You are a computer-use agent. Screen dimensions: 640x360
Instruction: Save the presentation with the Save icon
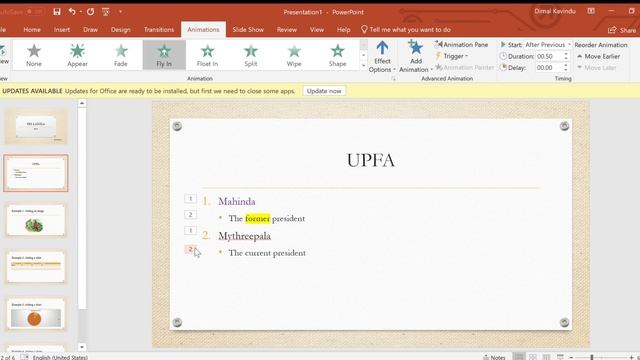point(57,12)
